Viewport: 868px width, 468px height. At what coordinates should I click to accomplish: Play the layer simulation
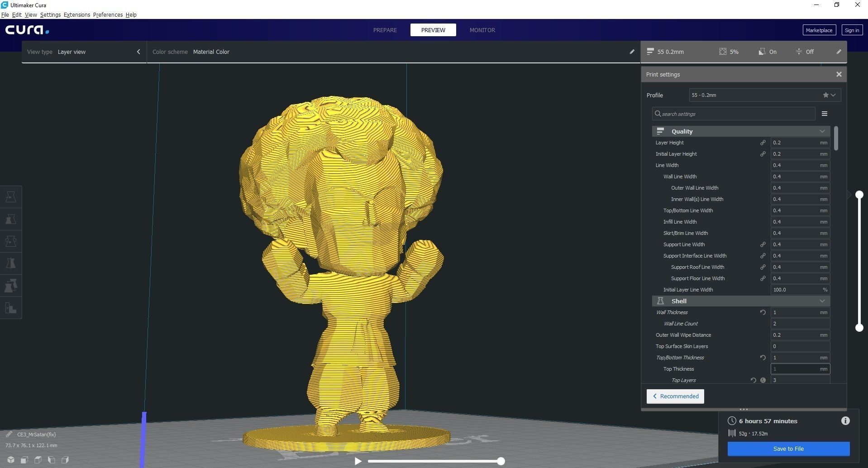[x=358, y=461]
